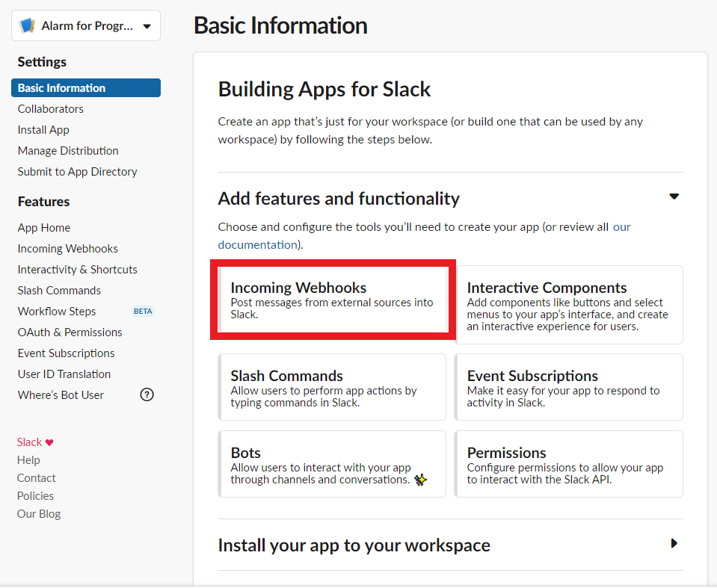
Task: Click the app logo icon in app selector
Action: tap(27, 25)
